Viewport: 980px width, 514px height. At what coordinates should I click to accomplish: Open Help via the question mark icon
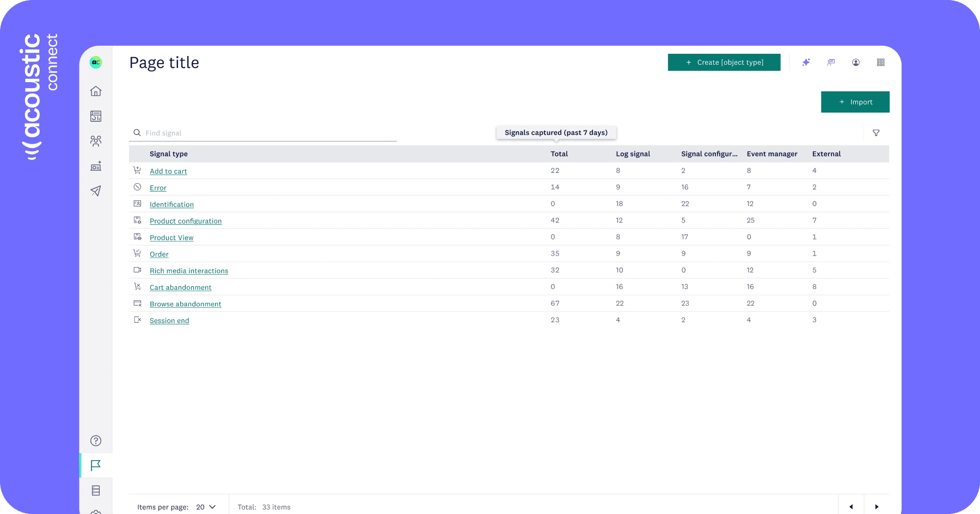click(96, 441)
